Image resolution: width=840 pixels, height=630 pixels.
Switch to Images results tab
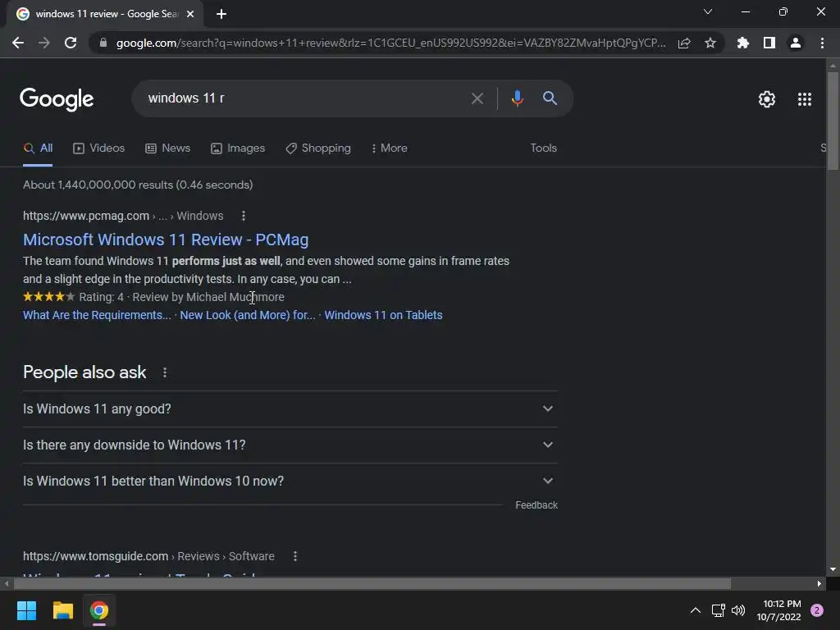click(x=238, y=148)
